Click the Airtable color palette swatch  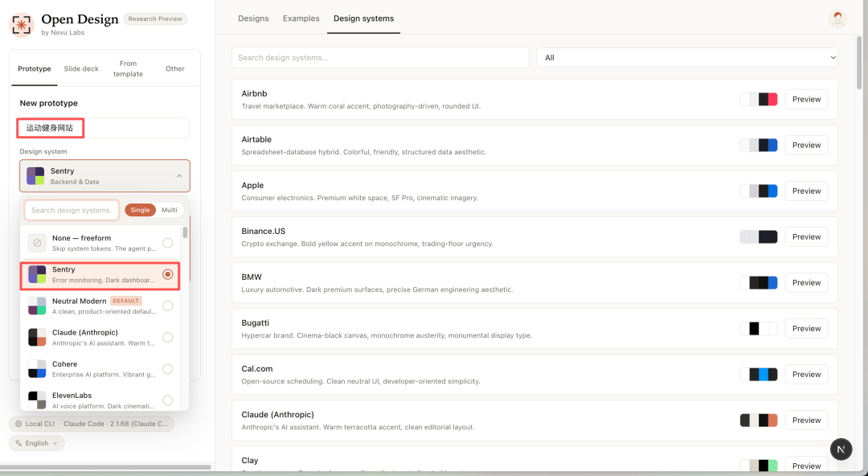pyautogui.click(x=759, y=146)
